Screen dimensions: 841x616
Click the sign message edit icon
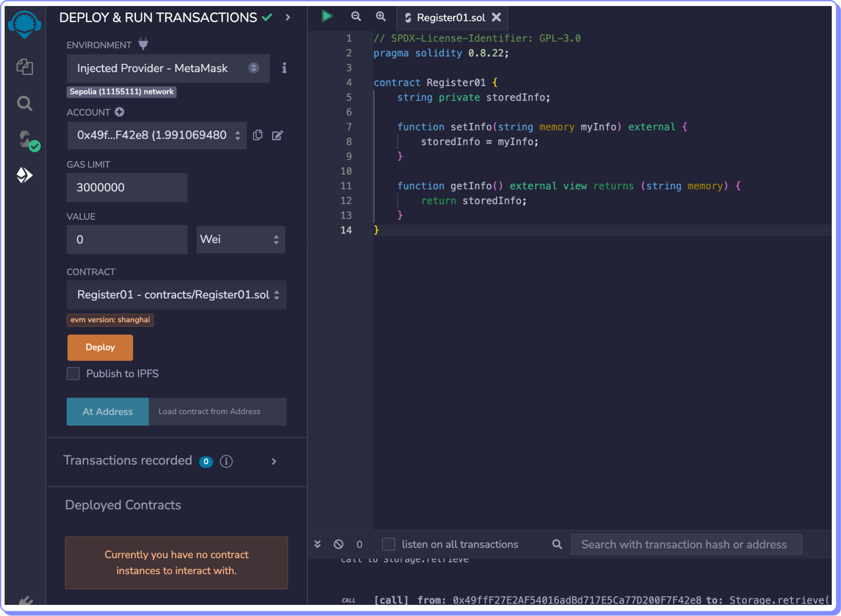[277, 135]
